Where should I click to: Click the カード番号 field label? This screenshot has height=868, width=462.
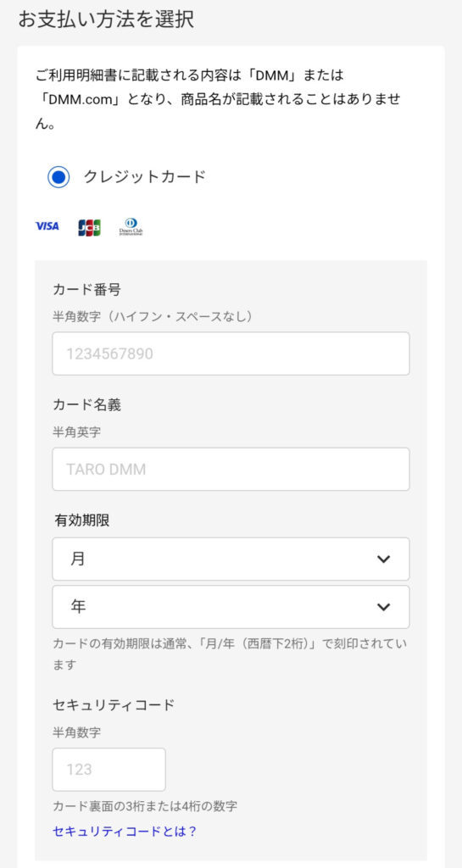tap(86, 289)
